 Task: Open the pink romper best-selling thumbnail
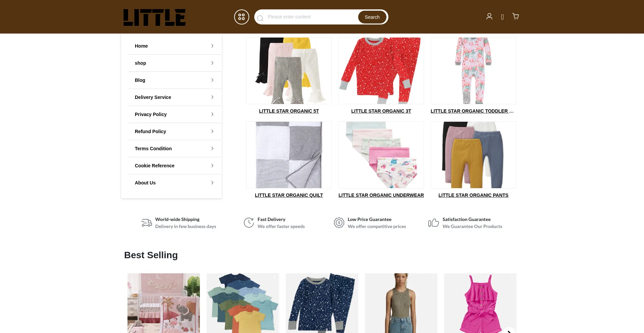(480, 303)
